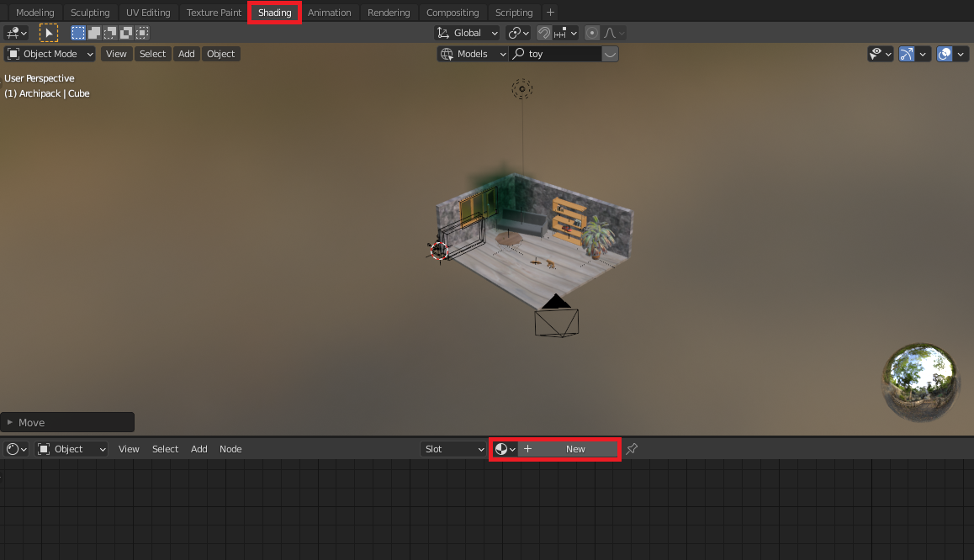Choose the Extend selection mode icon
The image size is (974, 560).
click(x=94, y=33)
